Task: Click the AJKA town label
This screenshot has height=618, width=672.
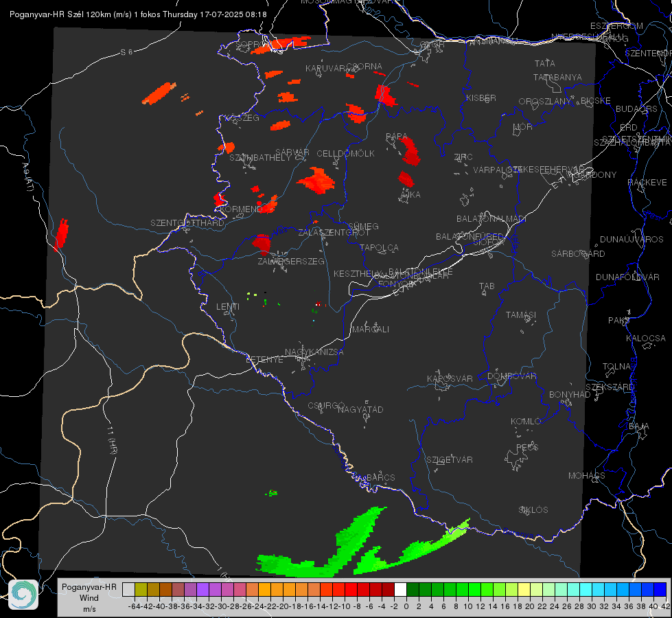Action: (410, 194)
